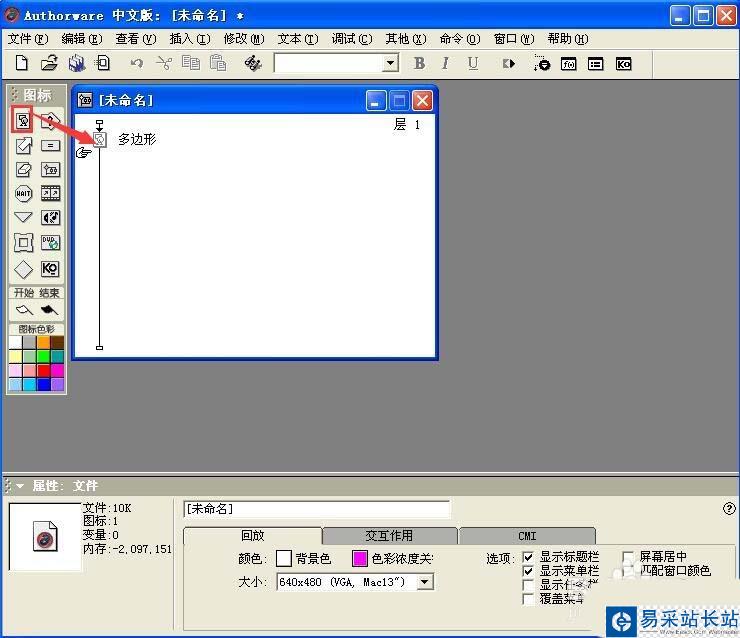
Task: Toggle the 显示标题栏 checkbox
Action: tap(528, 557)
